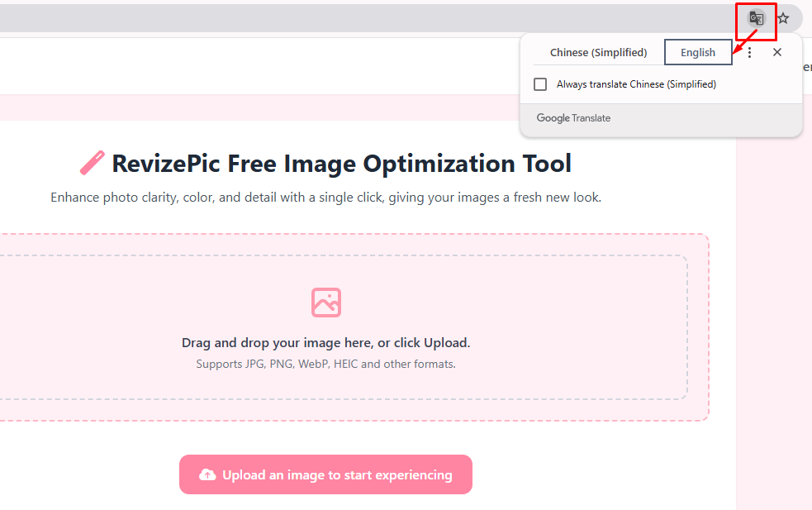Click the Google Translate label in the popup footer

(573, 117)
